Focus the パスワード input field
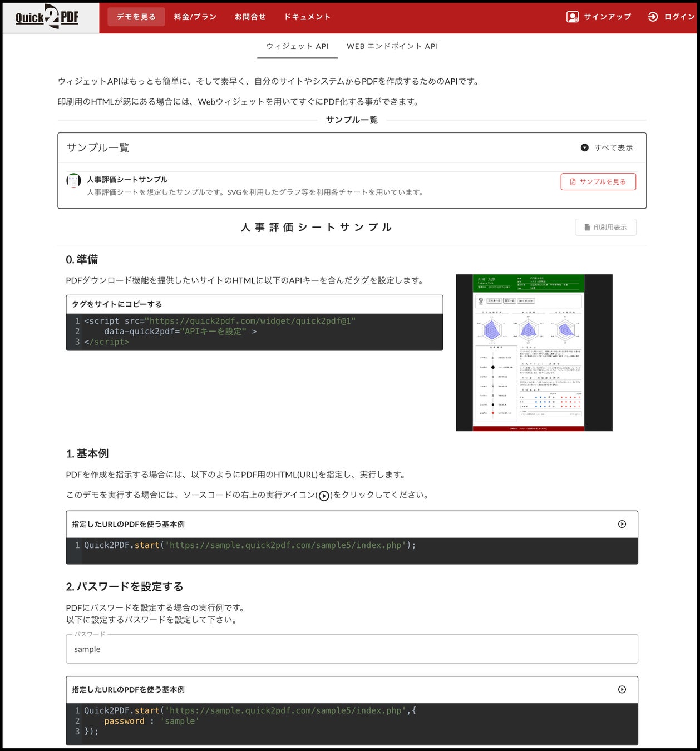Image resolution: width=700 pixels, height=751 pixels. coord(352,649)
